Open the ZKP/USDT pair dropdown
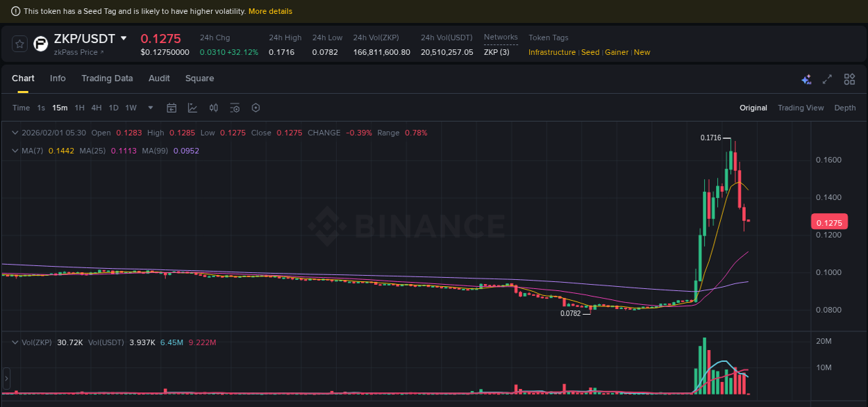Image resolution: width=868 pixels, height=407 pixels. 123,38
